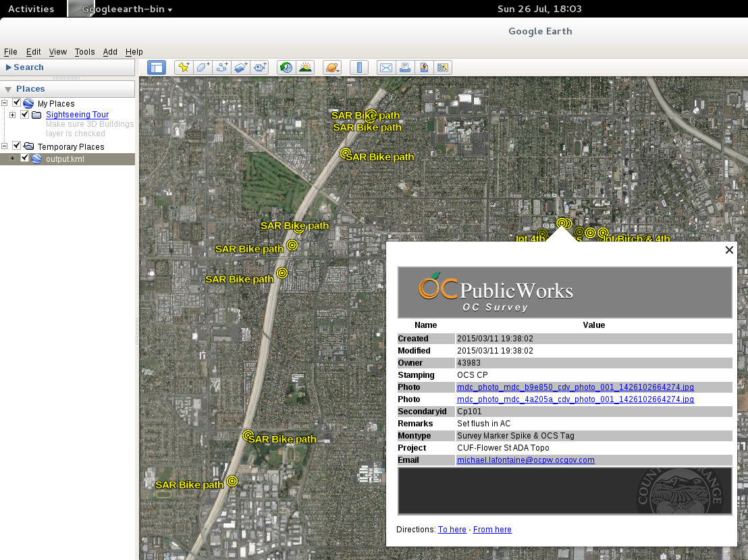Click the Owner value 43983

469,363
